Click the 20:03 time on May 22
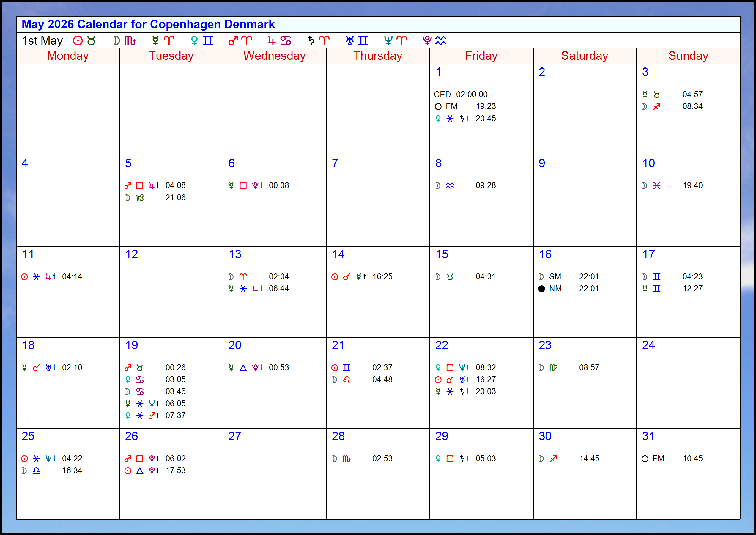This screenshot has height=535, width=756. [486, 391]
